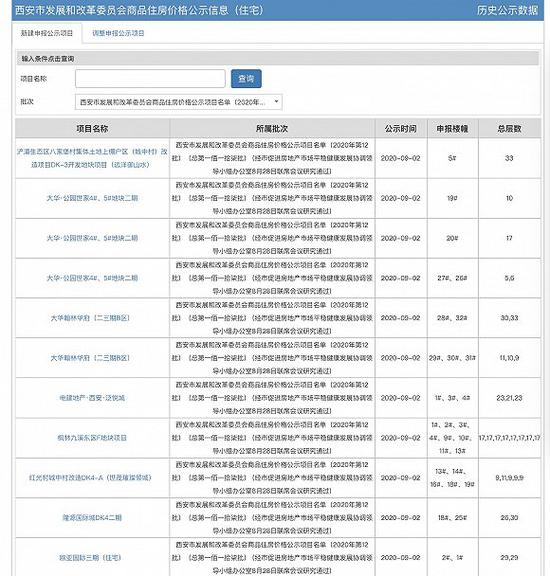
Task: Open the 批次 batch dropdown
Action: (x=179, y=102)
